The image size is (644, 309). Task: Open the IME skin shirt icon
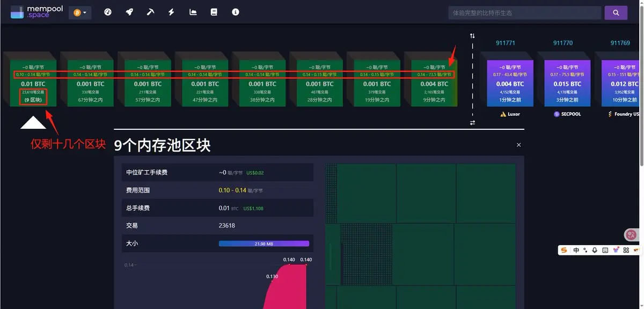(616, 250)
